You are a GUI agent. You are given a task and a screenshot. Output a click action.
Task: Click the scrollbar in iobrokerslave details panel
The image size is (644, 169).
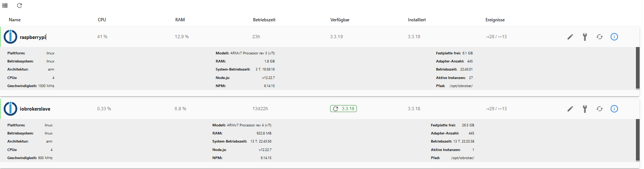click(x=638, y=140)
